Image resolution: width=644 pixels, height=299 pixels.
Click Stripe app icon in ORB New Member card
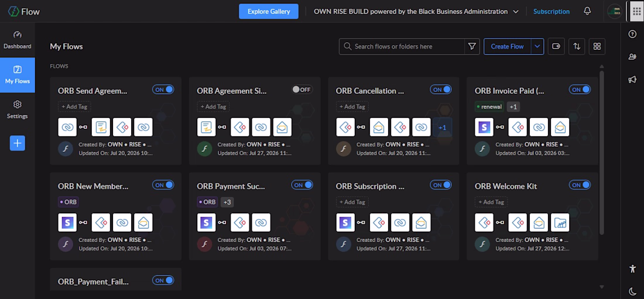click(67, 223)
